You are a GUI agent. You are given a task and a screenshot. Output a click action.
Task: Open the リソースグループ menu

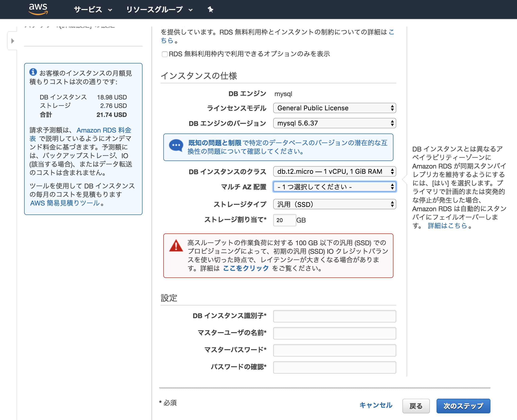tap(159, 9)
